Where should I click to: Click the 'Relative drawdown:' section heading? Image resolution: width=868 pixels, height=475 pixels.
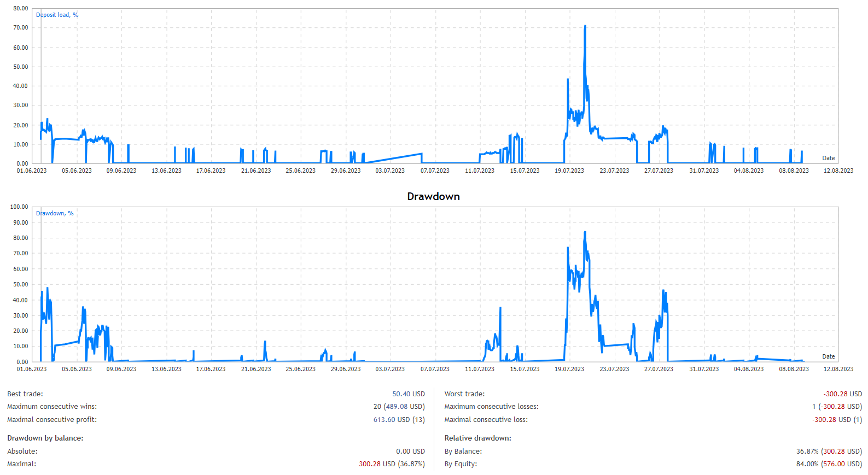pos(477,438)
